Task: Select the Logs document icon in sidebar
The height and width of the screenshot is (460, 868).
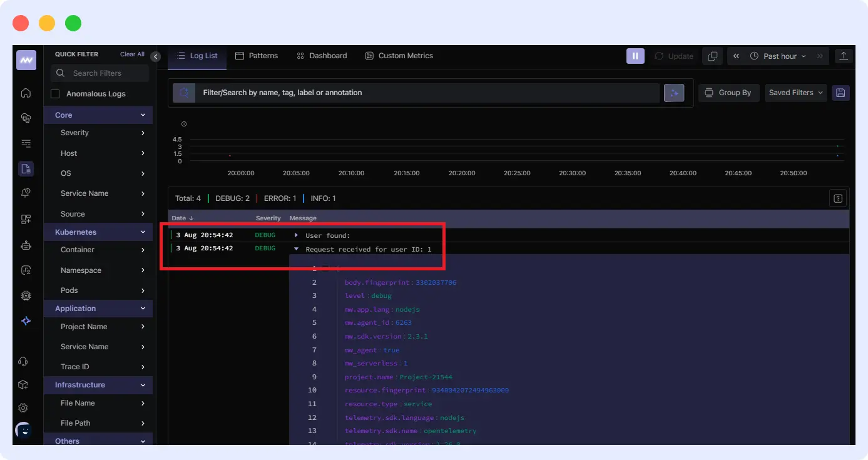Action: (x=26, y=168)
